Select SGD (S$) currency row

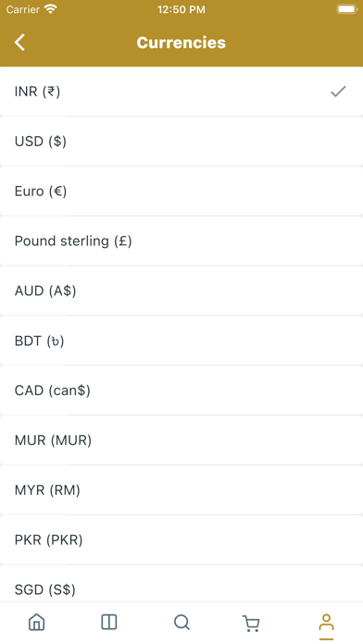pyautogui.click(x=181, y=585)
